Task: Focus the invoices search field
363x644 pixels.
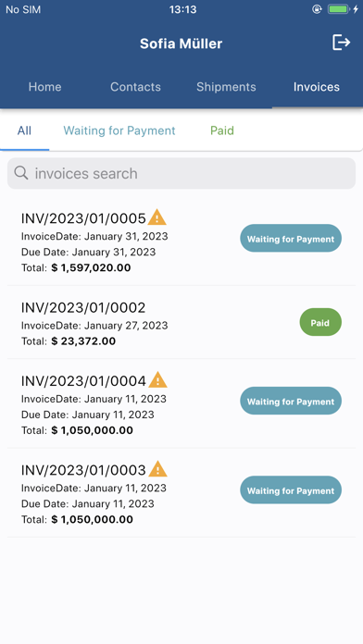Action: click(x=181, y=173)
